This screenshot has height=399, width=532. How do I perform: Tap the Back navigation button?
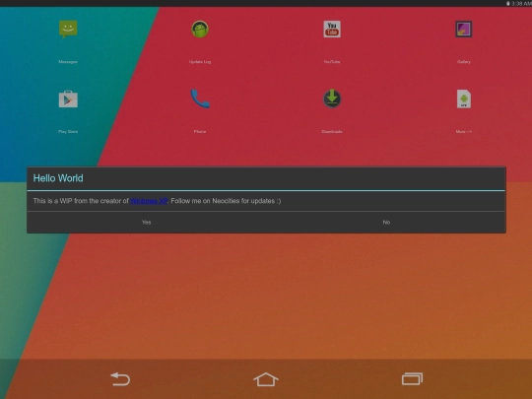tap(120, 379)
